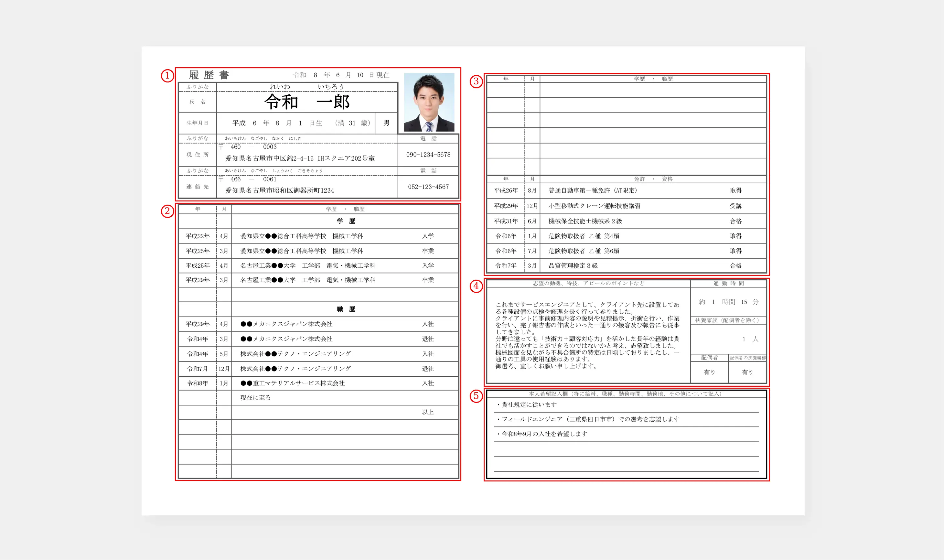Select the name reading れいわ いちろう
This screenshot has height=560, width=944.
click(307, 87)
